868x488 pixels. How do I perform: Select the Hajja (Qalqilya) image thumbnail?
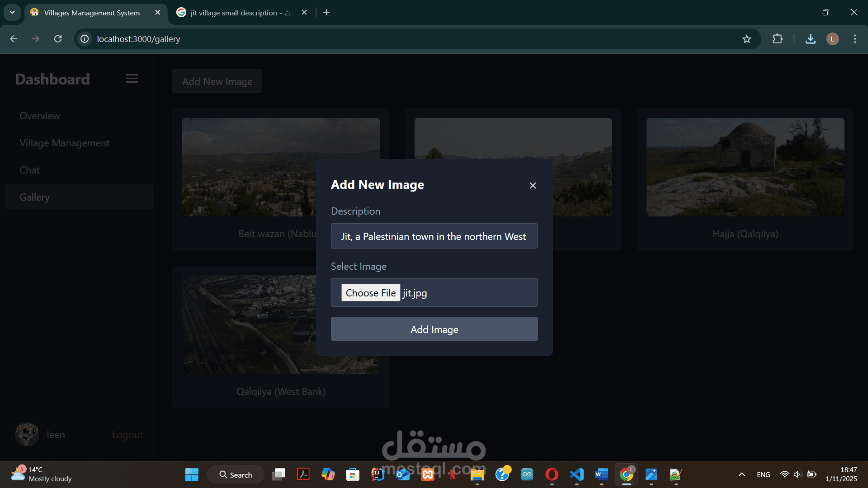point(745,167)
